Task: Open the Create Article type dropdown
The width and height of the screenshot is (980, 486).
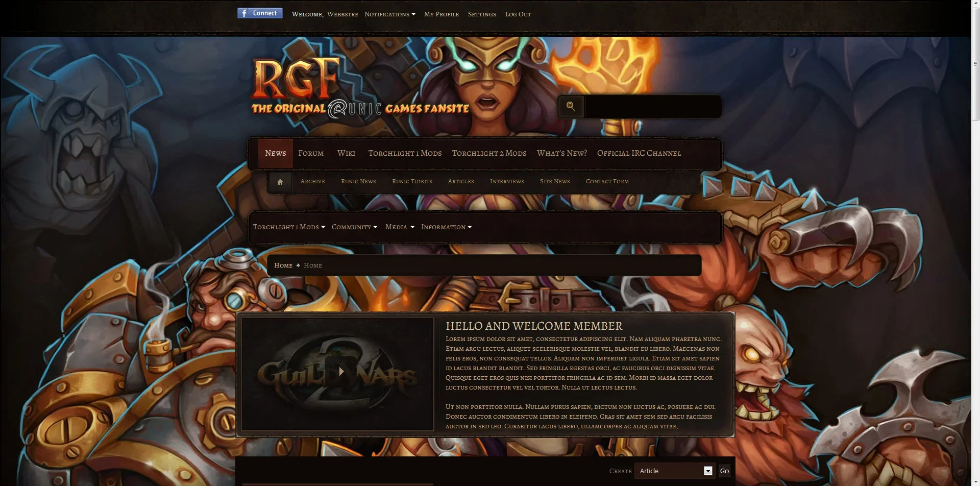Action: click(674, 471)
